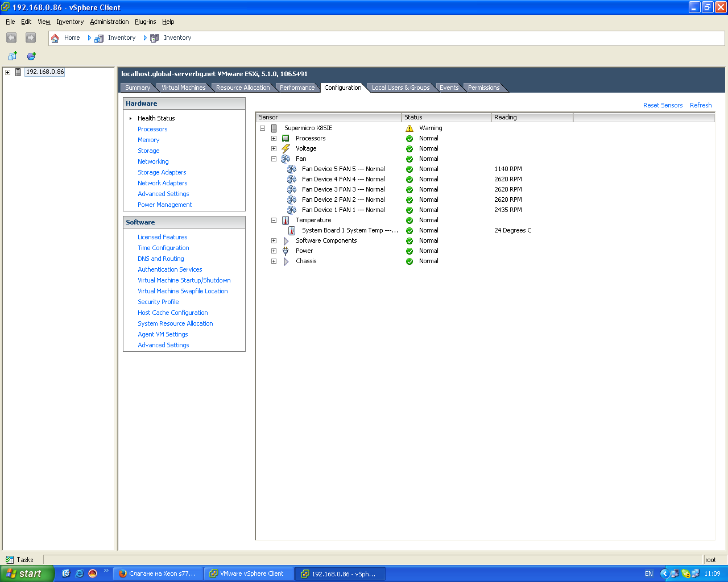Click the Power plug sensor icon

(x=286, y=251)
